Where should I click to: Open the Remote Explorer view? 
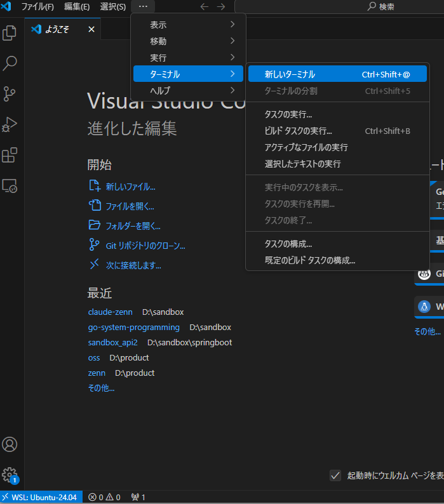[x=10, y=186]
